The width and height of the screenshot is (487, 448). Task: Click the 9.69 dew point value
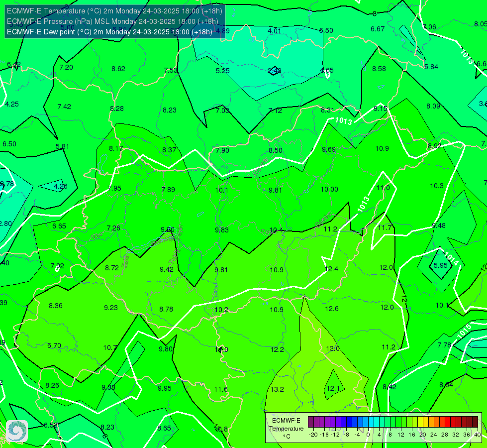pos(329,149)
